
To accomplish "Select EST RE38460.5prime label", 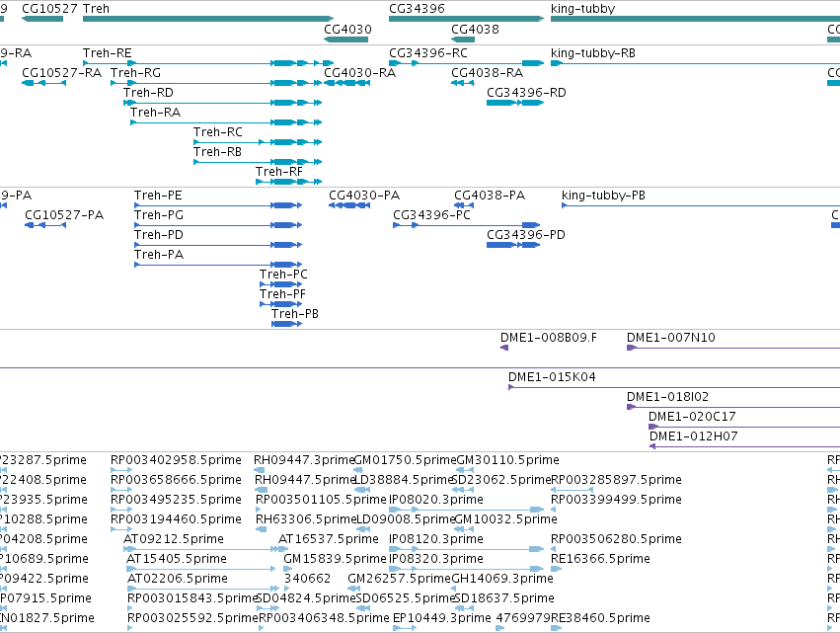I will pos(600,618).
